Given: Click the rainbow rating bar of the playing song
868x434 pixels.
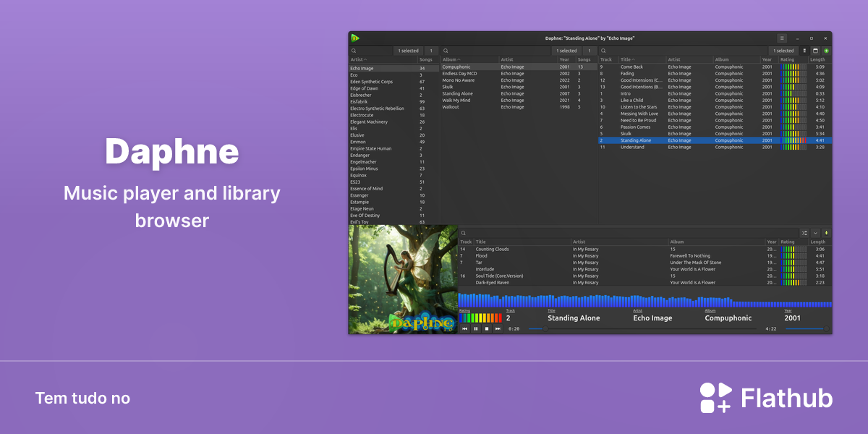Looking at the screenshot, I should 480,318.
